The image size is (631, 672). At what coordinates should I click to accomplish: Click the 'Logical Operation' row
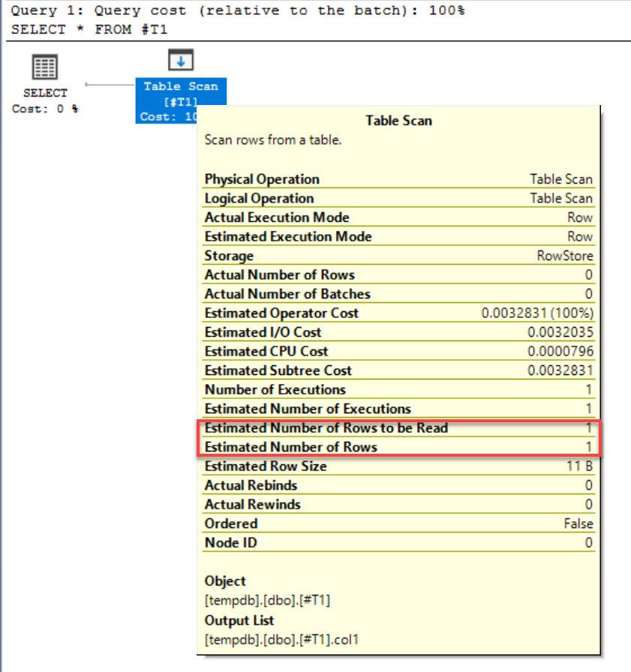[398, 199]
